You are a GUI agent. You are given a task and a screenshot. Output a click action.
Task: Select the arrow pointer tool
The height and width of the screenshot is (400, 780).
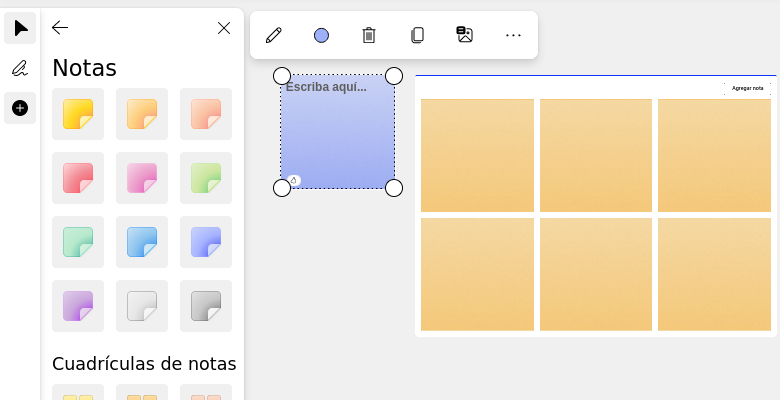20,28
